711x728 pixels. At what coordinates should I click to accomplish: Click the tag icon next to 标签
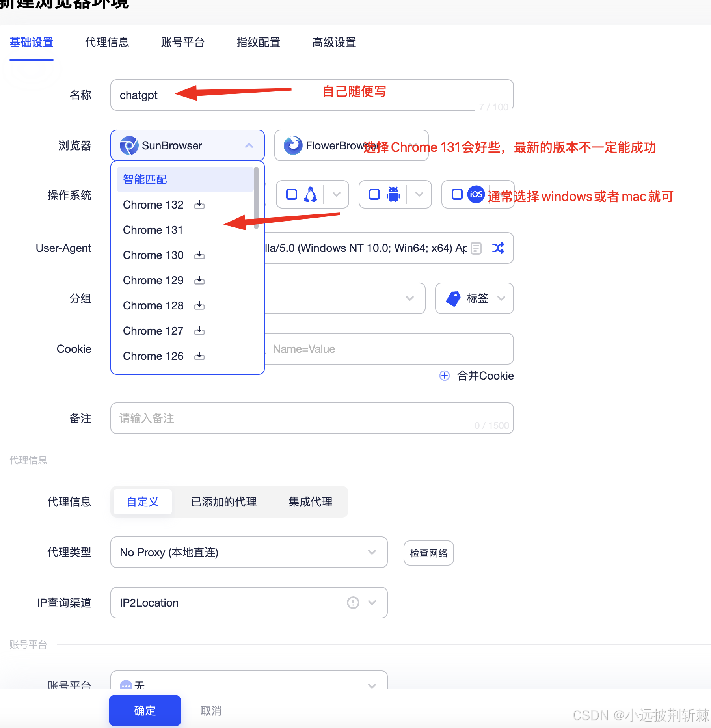tap(453, 298)
